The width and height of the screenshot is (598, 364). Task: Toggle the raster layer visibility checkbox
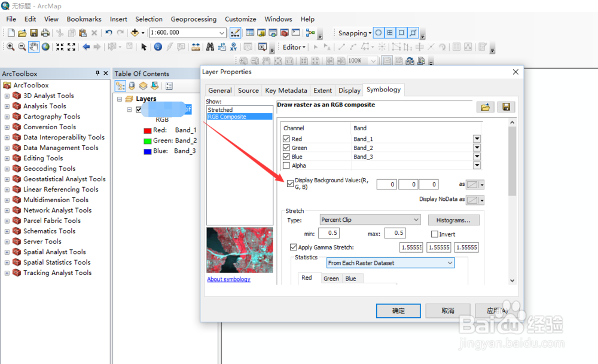pyautogui.click(x=139, y=110)
